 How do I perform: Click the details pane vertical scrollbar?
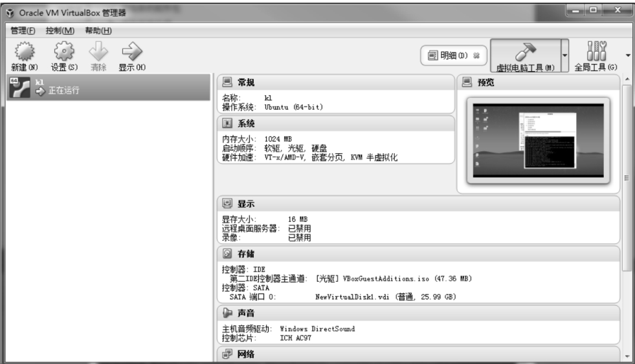[x=627, y=178]
